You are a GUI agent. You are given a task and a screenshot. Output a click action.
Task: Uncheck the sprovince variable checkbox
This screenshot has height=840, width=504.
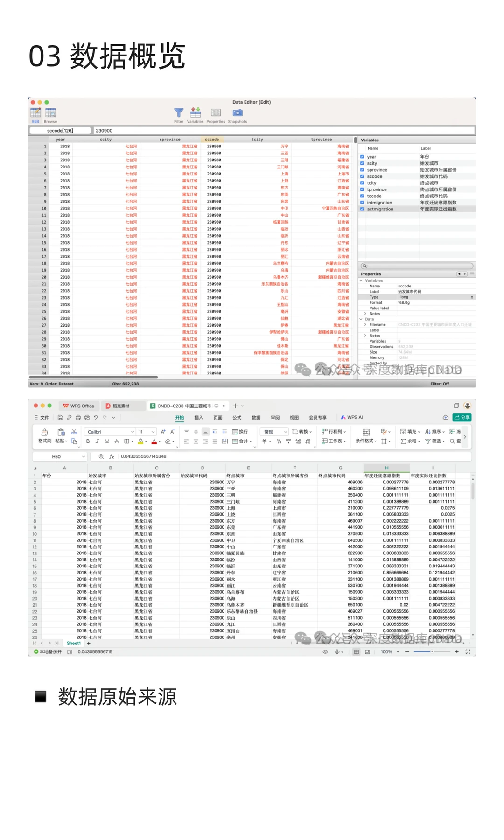pos(362,170)
